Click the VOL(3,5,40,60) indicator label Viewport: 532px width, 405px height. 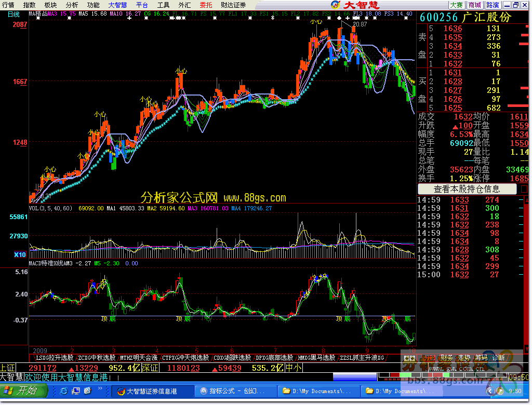point(51,208)
